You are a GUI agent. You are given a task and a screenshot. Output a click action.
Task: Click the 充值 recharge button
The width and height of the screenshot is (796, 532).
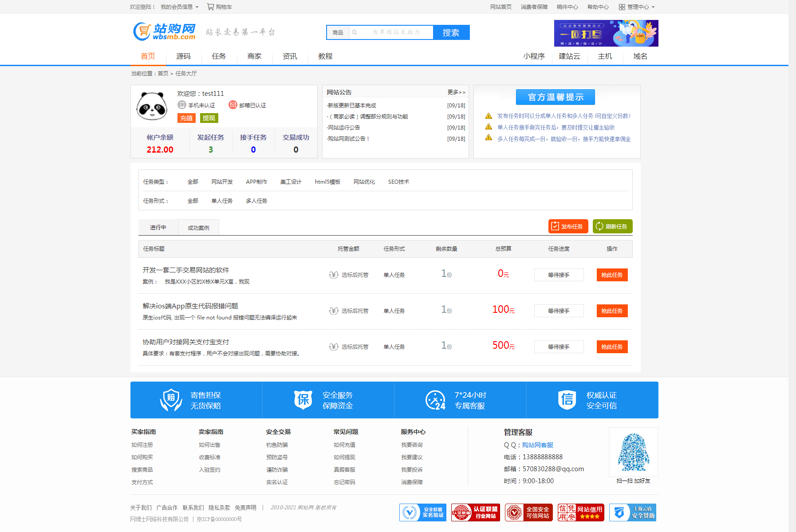coord(186,118)
